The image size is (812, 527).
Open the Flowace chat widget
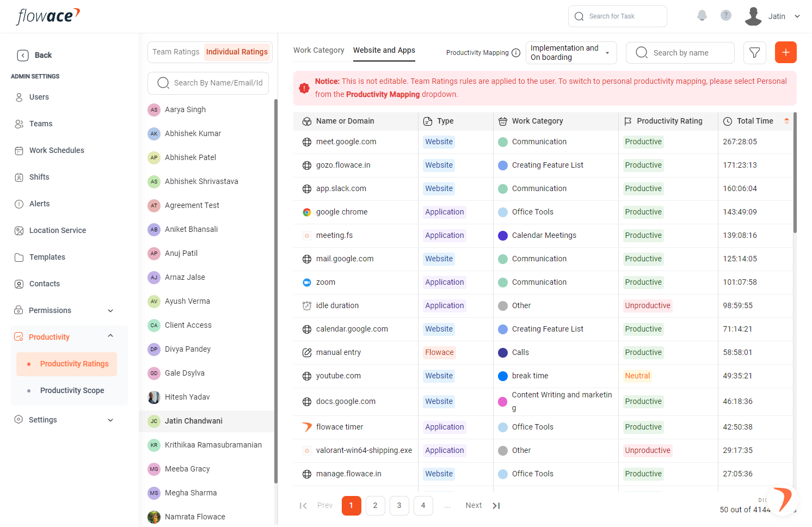coord(783,500)
